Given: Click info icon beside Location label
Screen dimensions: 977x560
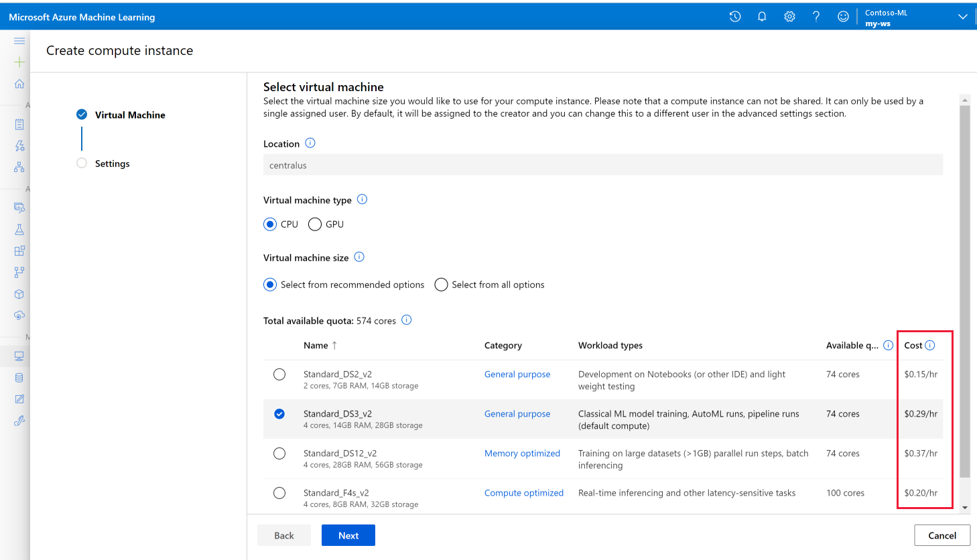Looking at the screenshot, I should (310, 143).
